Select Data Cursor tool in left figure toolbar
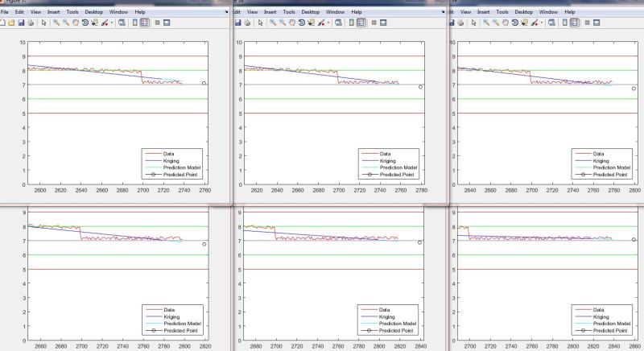The image size is (644, 351). [95, 23]
